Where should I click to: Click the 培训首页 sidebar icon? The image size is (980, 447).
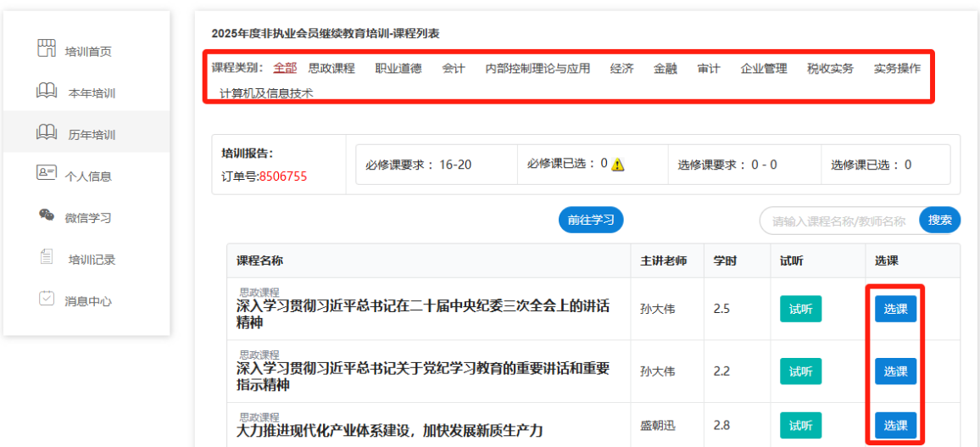tap(47, 49)
